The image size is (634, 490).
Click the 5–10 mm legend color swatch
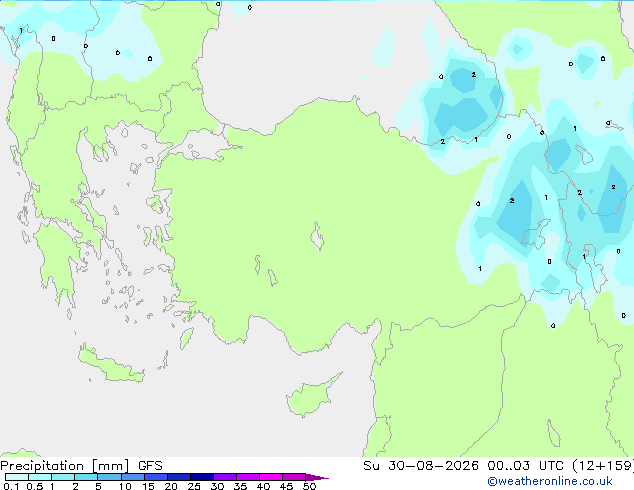point(109,477)
